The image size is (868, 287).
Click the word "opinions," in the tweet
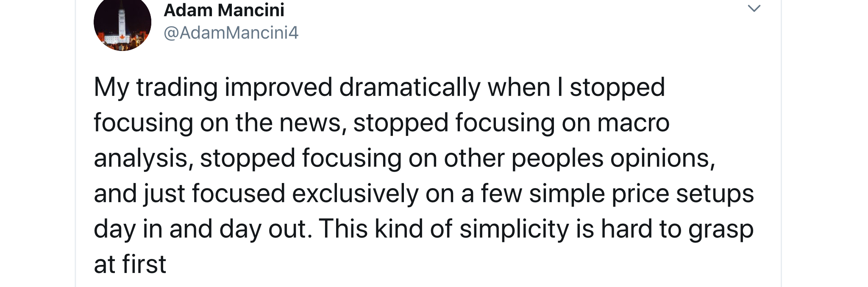[662, 158]
